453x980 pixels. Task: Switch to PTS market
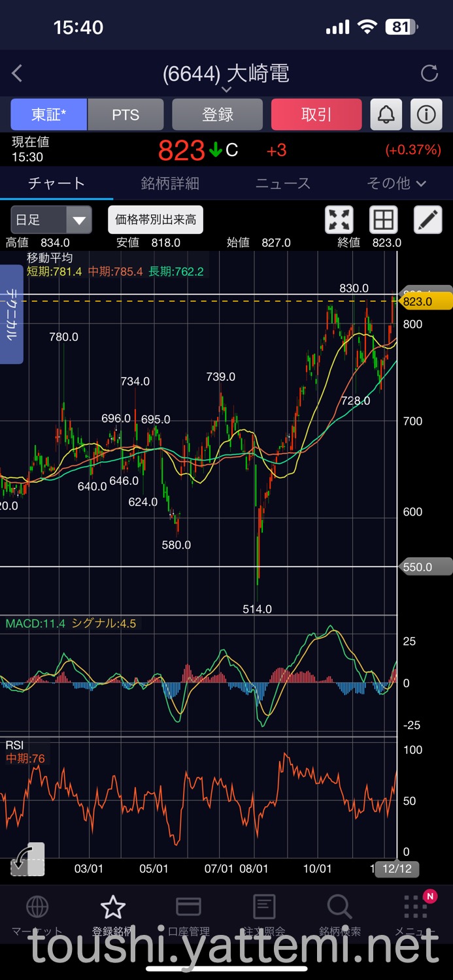pyautogui.click(x=126, y=115)
